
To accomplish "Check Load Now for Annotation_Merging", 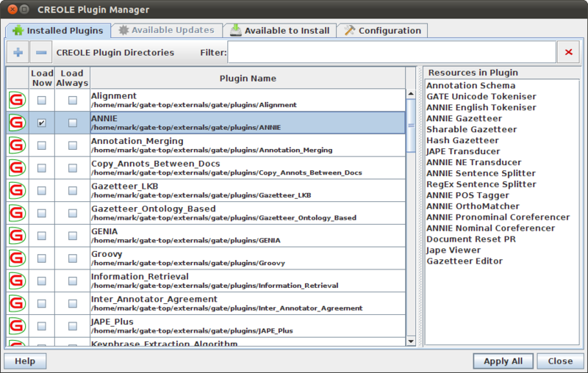I will pyautogui.click(x=42, y=145).
